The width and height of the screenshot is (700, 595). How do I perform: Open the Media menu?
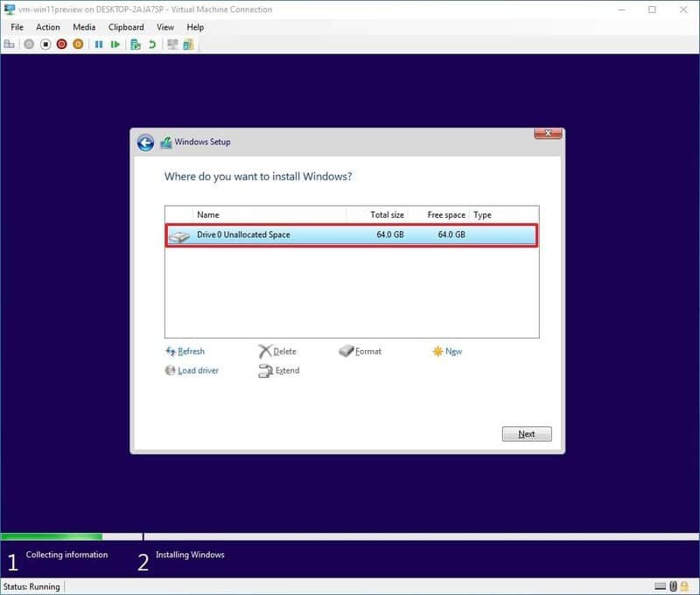coord(84,27)
